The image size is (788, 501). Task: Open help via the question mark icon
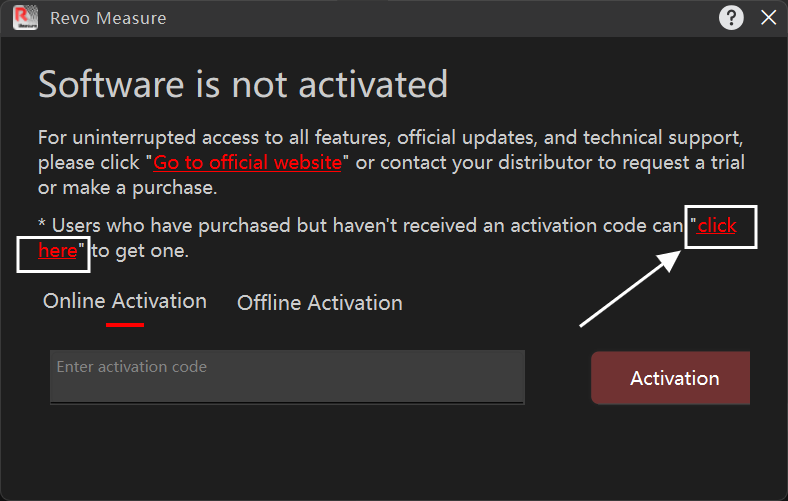[731, 18]
